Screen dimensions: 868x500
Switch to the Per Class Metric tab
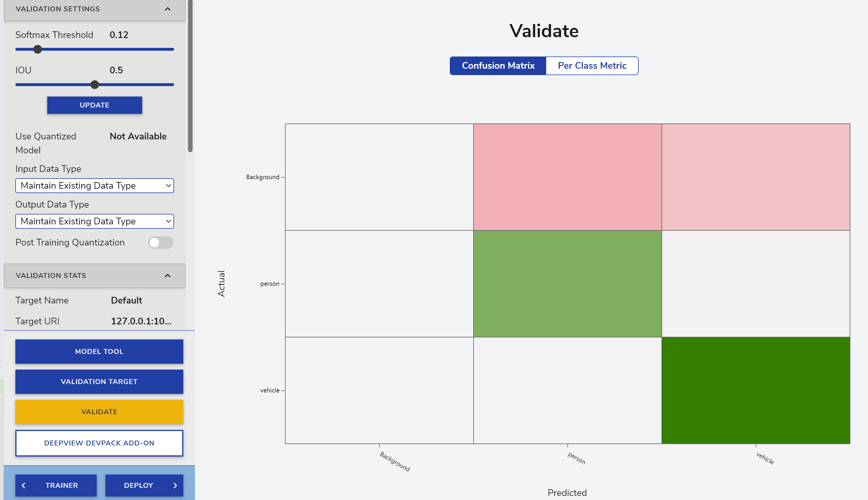[x=592, y=66]
